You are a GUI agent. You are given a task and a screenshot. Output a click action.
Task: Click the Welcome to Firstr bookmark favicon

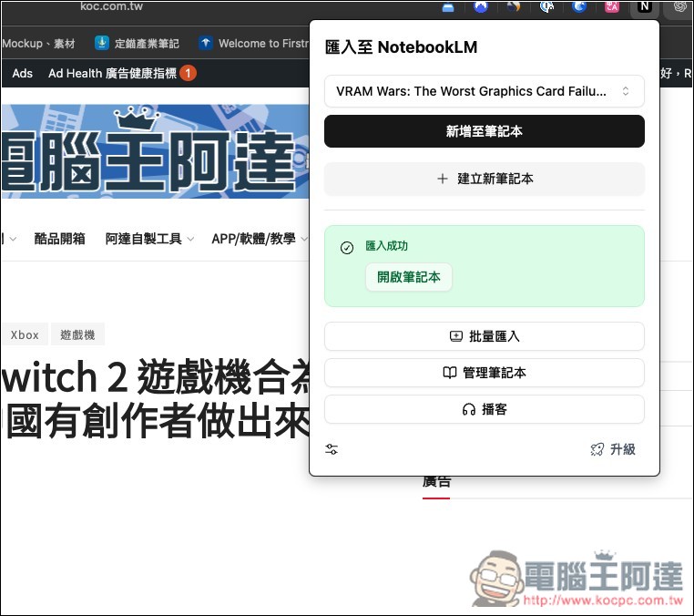(206, 43)
